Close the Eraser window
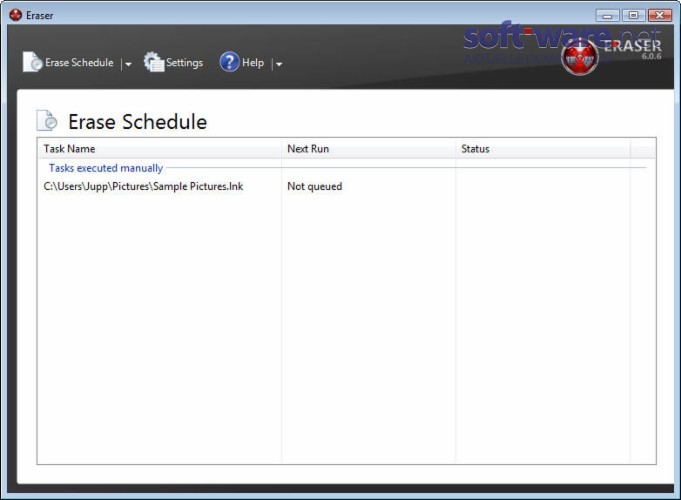681x500 pixels. (x=660, y=16)
